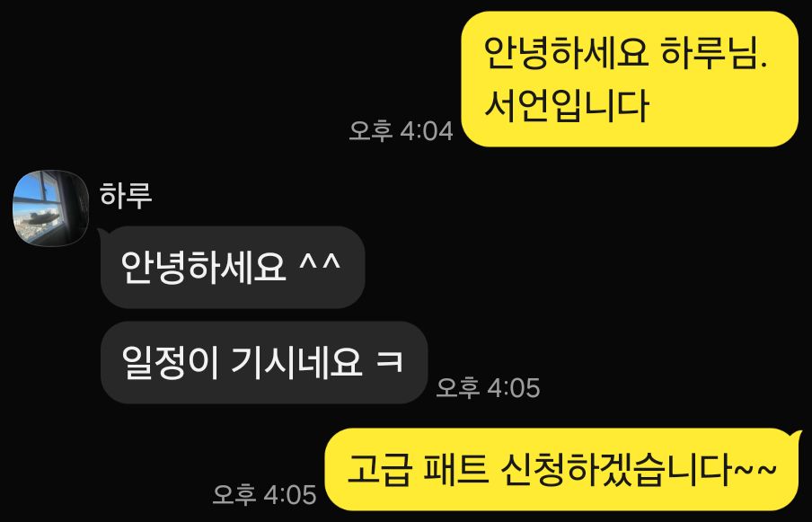Click the 오후 4:05 timestamp beside last yellow message
This screenshot has width=812, height=522.
(264, 494)
